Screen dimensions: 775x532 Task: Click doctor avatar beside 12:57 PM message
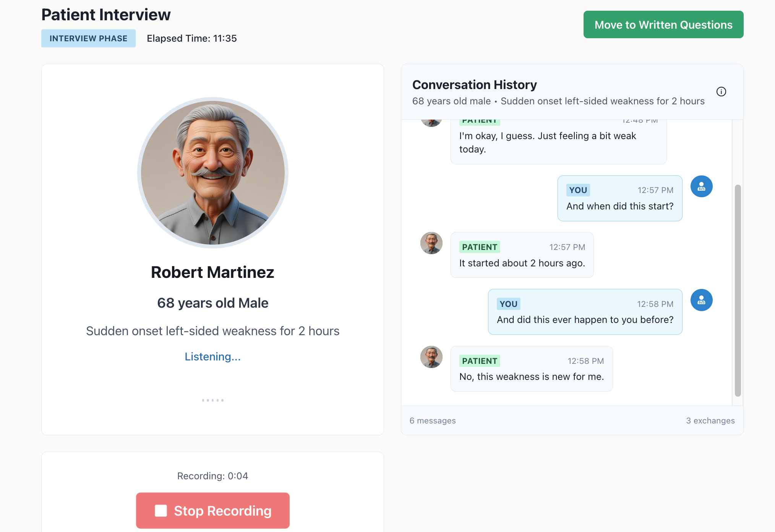(x=701, y=187)
